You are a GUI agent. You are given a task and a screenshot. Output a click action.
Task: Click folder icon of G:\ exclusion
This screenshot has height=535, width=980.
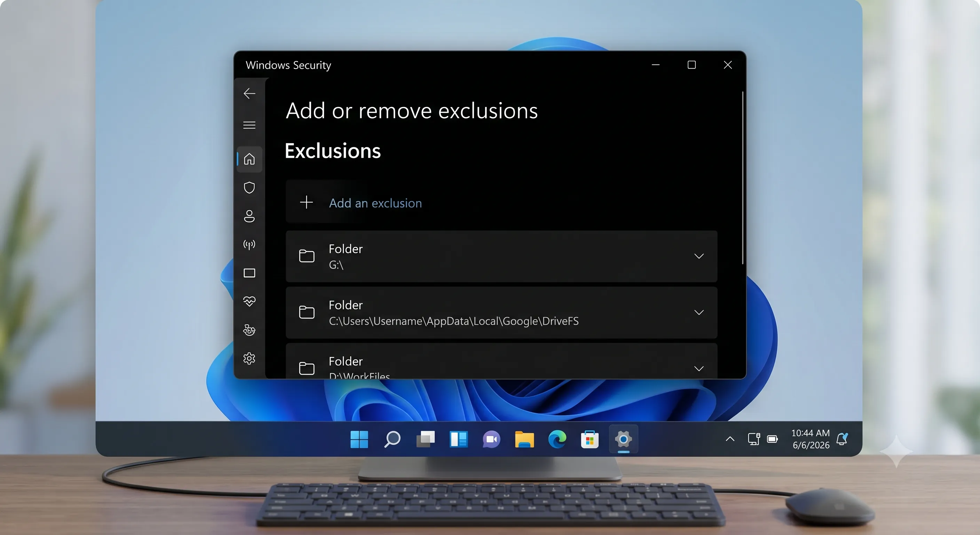pos(307,256)
